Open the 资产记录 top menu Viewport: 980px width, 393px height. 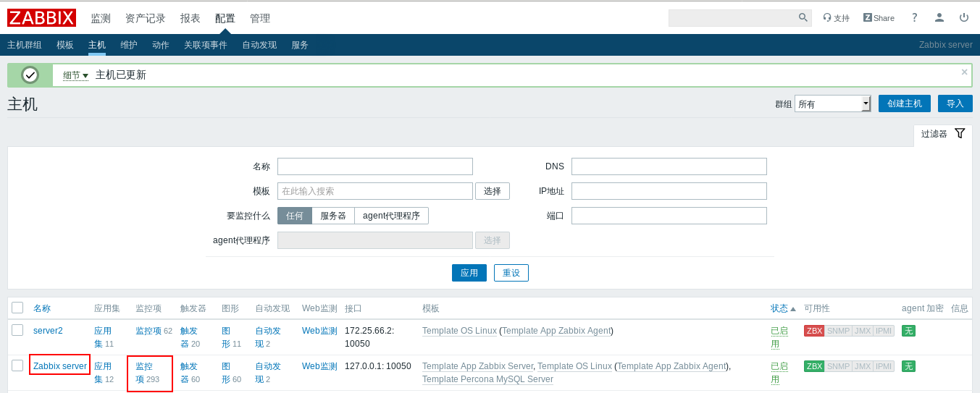point(146,18)
